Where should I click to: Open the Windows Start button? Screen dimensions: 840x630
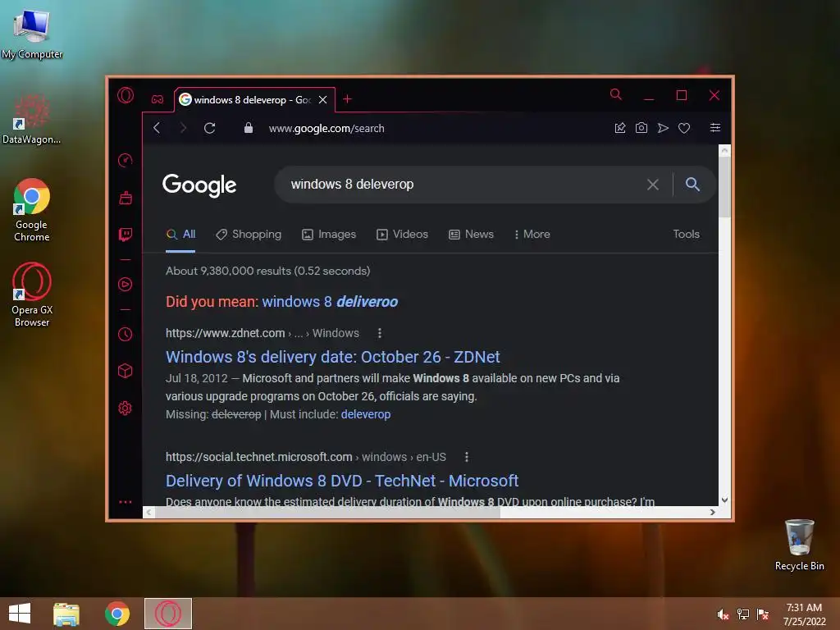[x=20, y=614]
